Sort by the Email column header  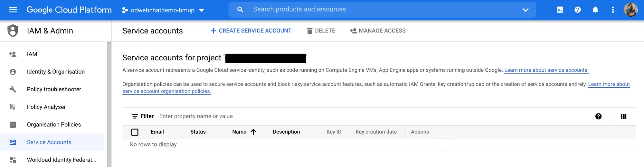tap(157, 132)
